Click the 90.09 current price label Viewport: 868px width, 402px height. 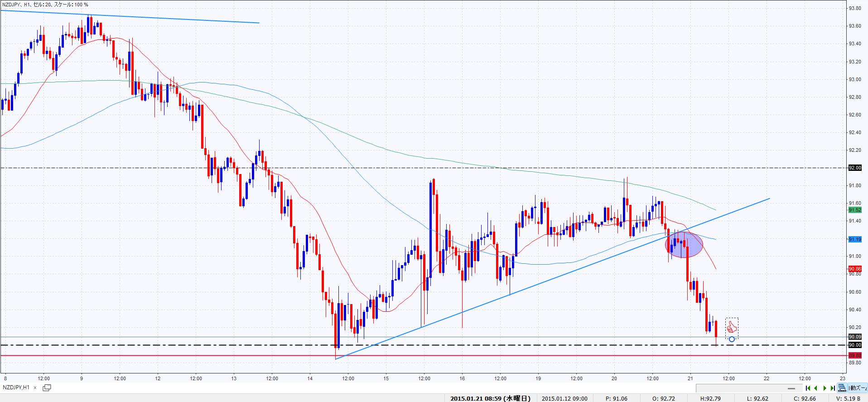[x=854, y=337]
